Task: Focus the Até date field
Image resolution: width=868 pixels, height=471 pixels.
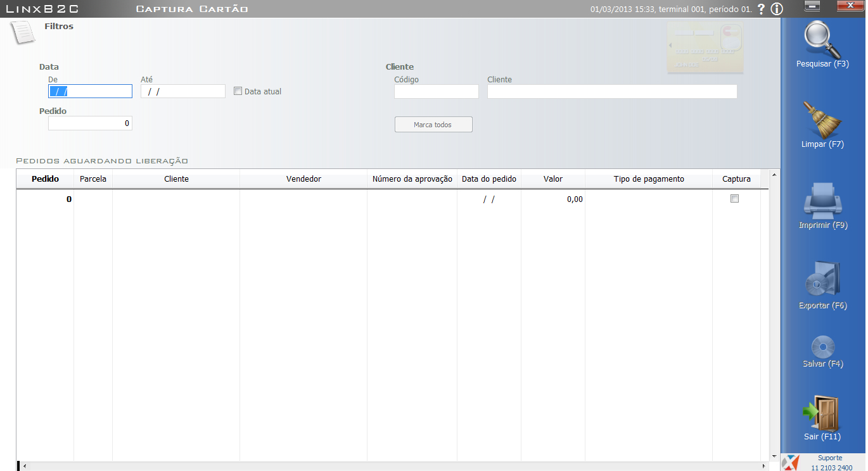Action: coord(183,91)
